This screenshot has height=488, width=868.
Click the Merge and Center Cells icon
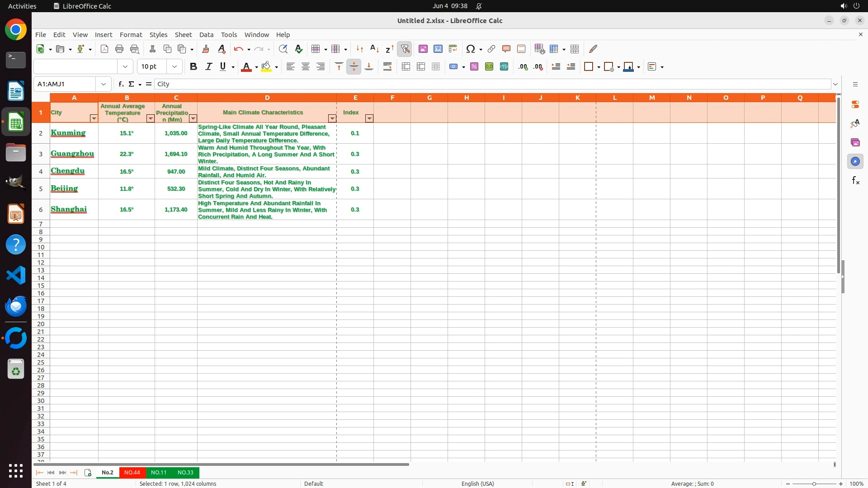click(406, 66)
